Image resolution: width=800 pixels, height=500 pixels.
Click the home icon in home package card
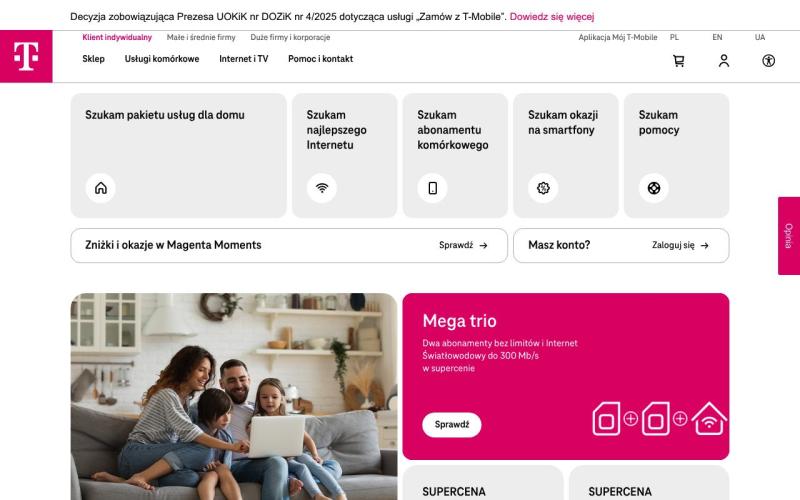pyautogui.click(x=101, y=188)
